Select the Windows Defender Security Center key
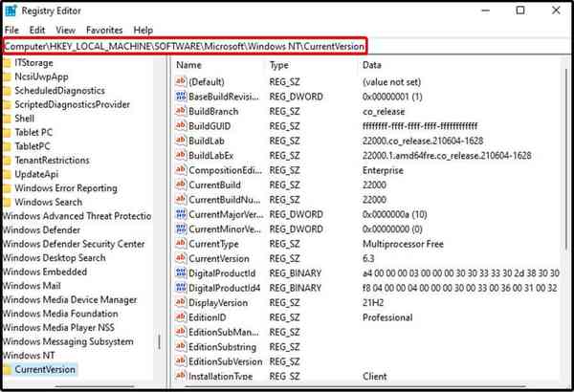This screenshot has height=392, width=574. click(74, 244)
